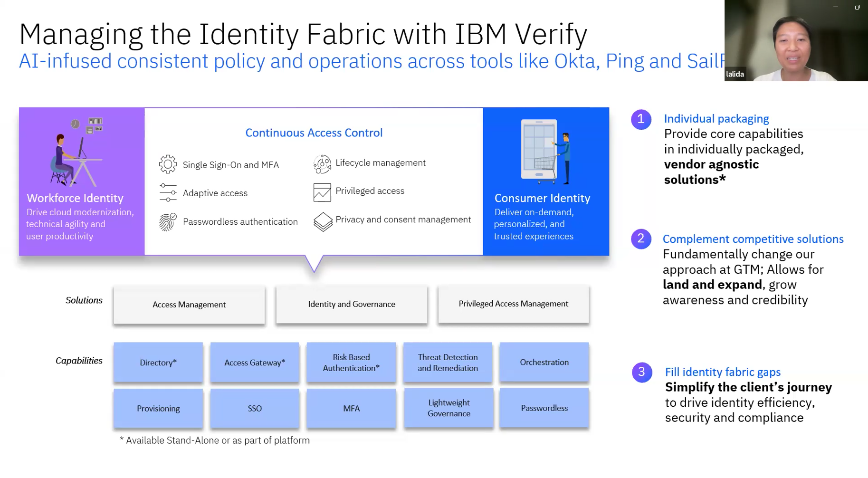Click the Orchestration capability tile
Screen dimensions: 868x478
point(544,362)
